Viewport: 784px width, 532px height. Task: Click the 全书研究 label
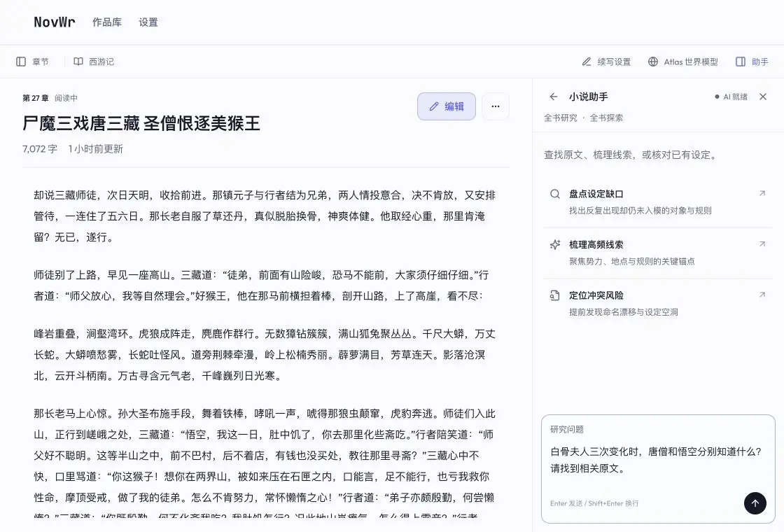pyautogui.click(x=561, y=118)
